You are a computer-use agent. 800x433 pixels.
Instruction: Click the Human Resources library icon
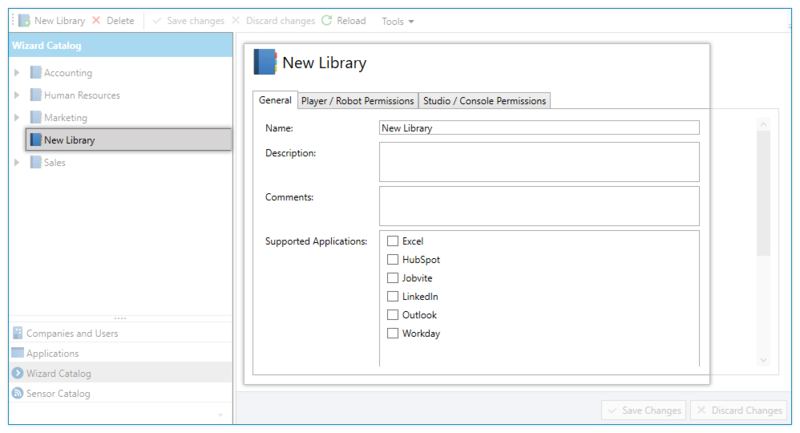point(36,95)
